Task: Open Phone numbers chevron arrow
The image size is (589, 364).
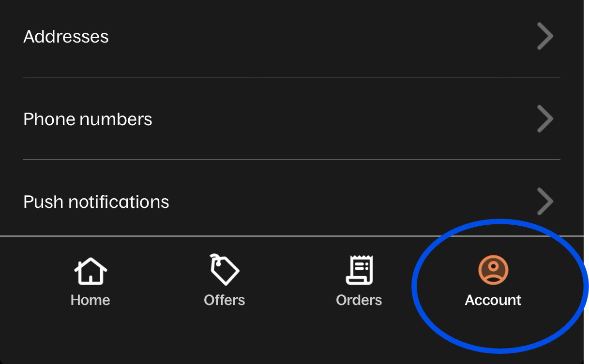Action: click(x=545, y=119)
